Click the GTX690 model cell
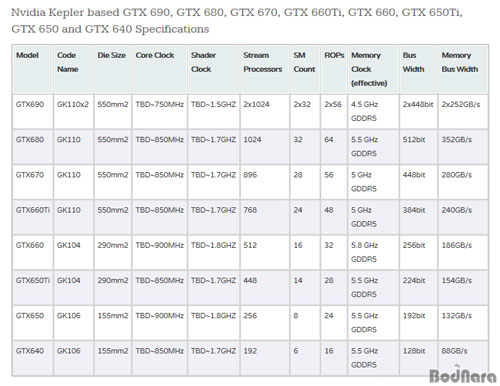Viewport: 500px width, 386px height. coord(30,104)
